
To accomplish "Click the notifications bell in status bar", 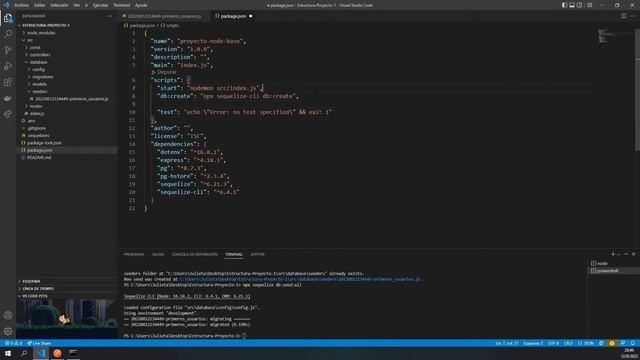I will [x=633, y=343].
